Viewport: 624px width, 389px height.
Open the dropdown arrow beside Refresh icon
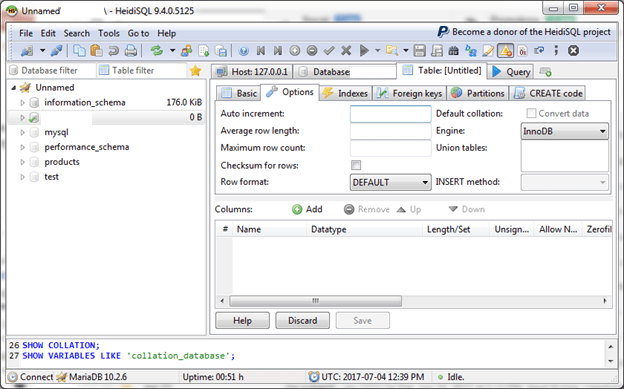(x=172, y=51)
